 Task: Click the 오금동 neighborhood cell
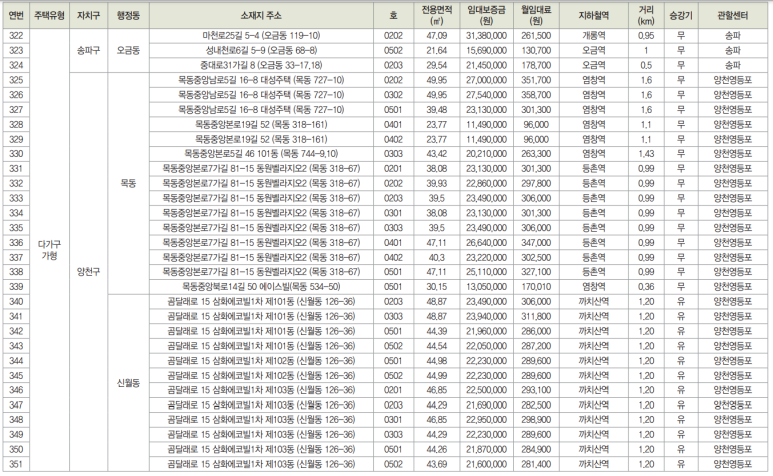pyautogui.click(x=128, y=50)
